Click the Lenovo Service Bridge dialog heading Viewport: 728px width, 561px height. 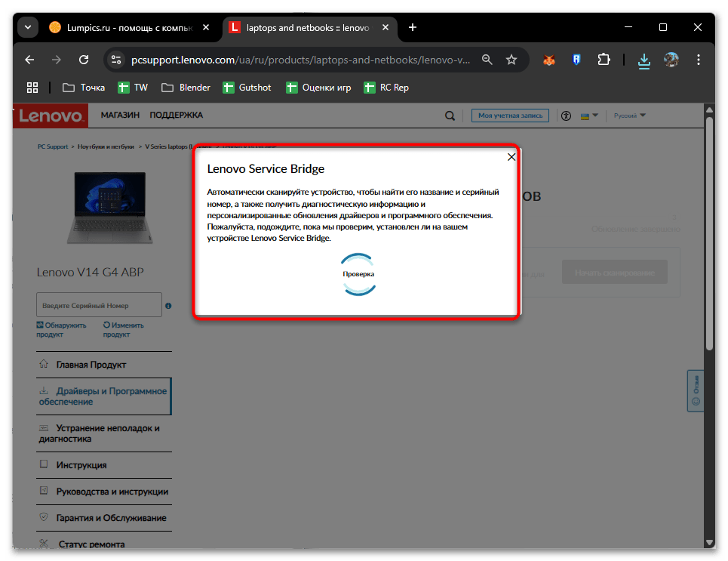click(266, 168)
